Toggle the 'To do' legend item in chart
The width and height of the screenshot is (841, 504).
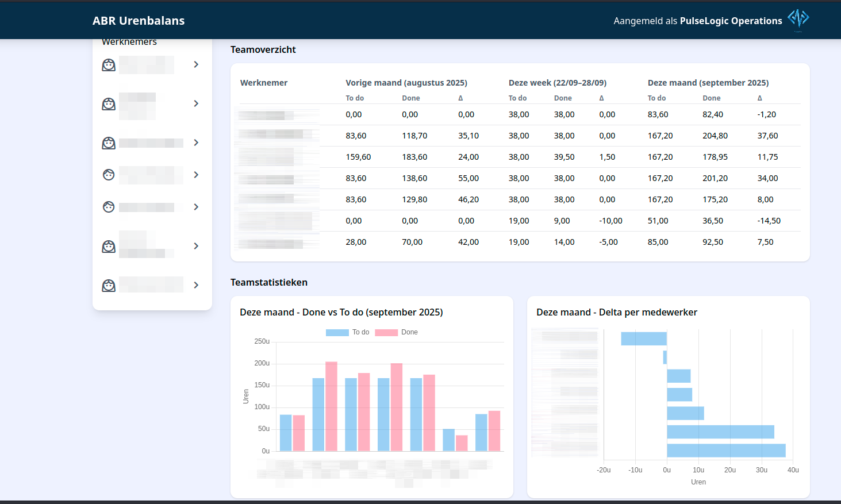click(x=360, y=332)
